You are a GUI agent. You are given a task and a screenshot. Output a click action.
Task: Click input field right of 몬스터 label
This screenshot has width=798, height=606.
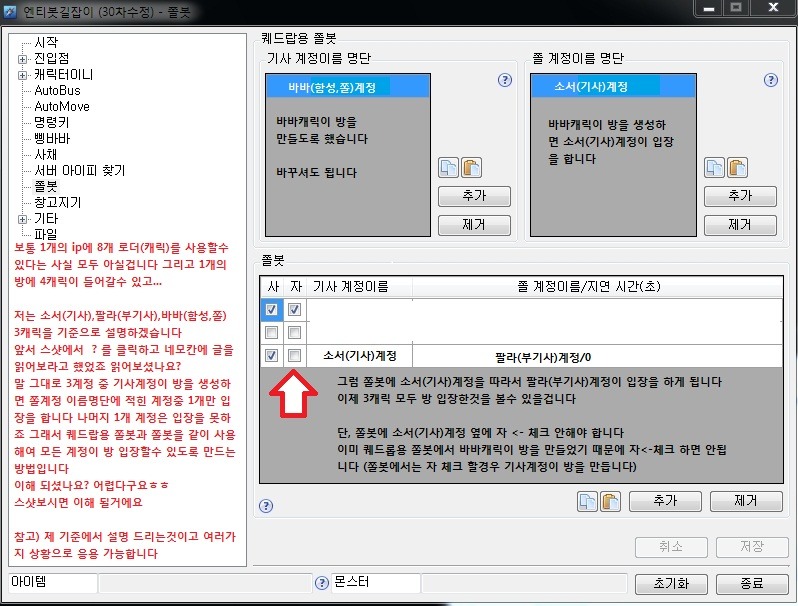point(524,583)
